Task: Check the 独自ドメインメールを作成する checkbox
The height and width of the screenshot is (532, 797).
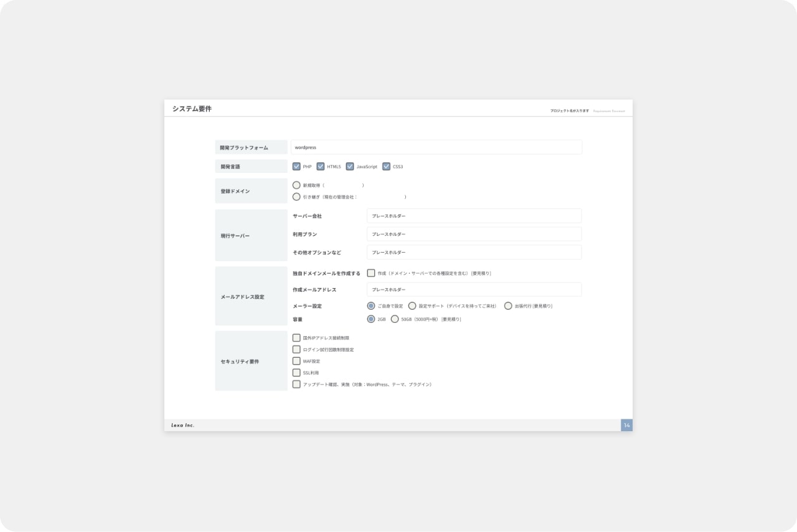Action: pyautogui.click(x=371, y=273)
